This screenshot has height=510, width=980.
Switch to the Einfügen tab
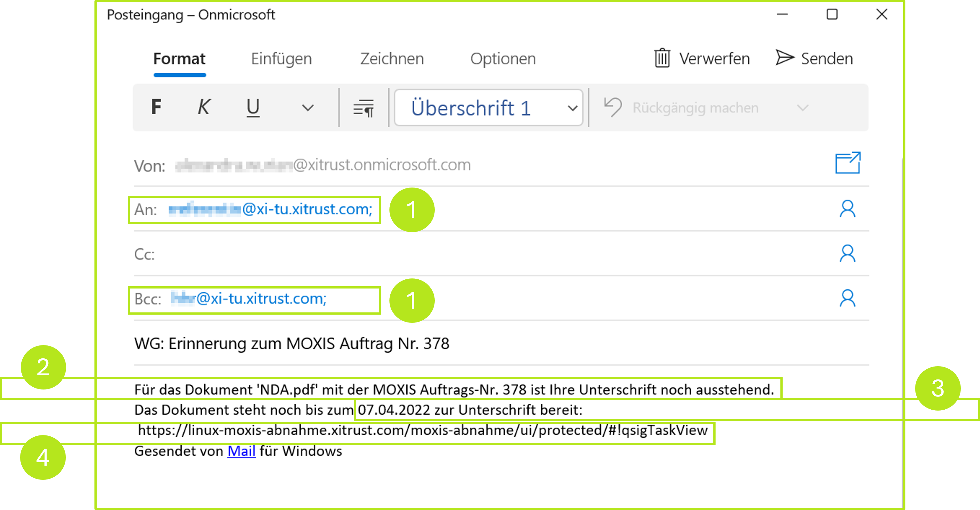281,59
